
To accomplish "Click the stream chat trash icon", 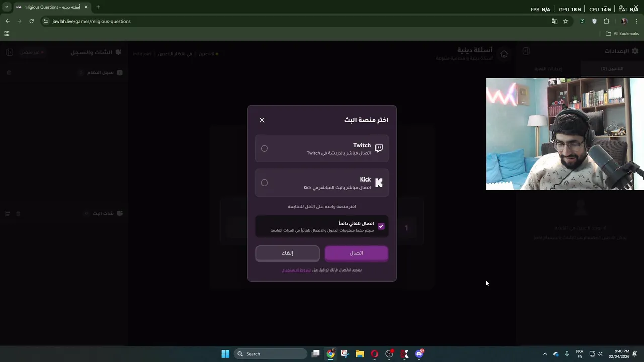I will 18,214.
